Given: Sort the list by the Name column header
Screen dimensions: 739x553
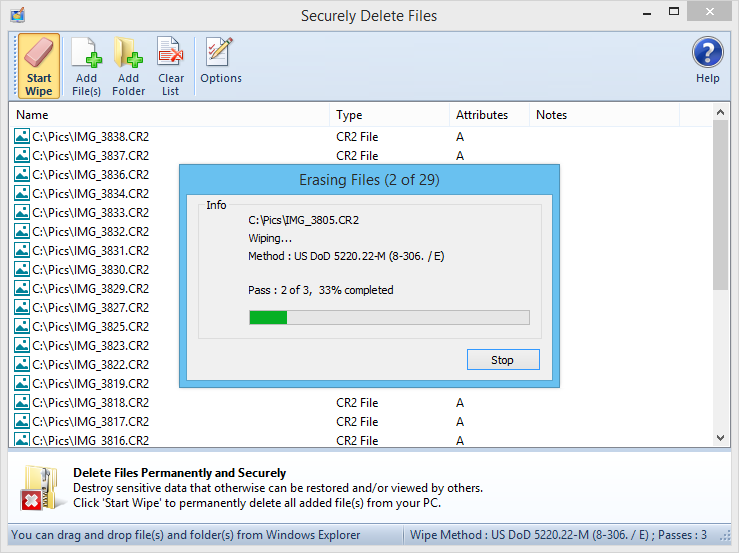Looking at the screenshot, I should (169, 115).
